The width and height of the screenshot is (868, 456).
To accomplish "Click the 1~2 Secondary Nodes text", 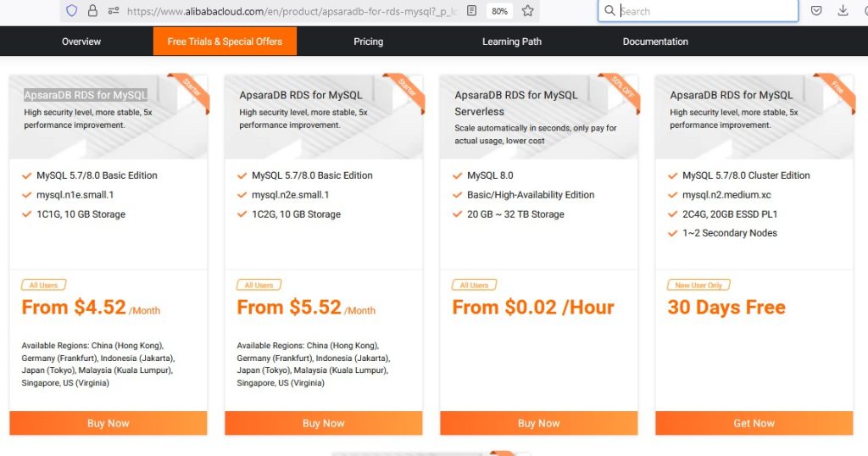I will [x=730, y=233].
